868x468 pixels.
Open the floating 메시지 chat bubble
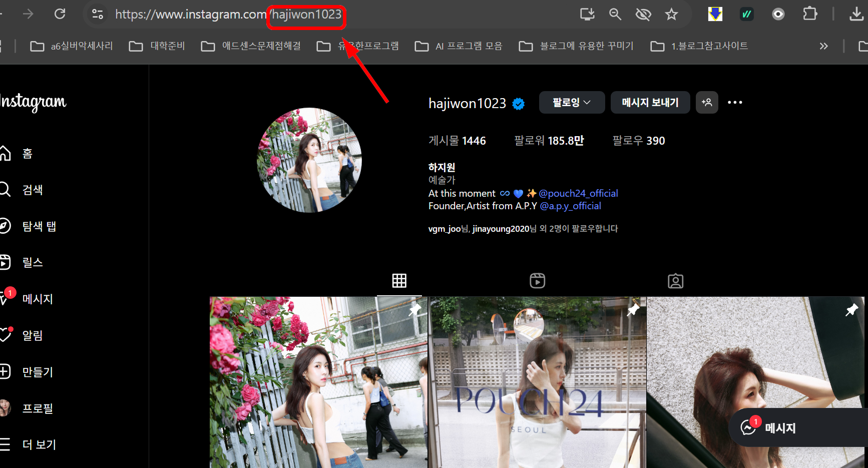(x=781, y=427)
